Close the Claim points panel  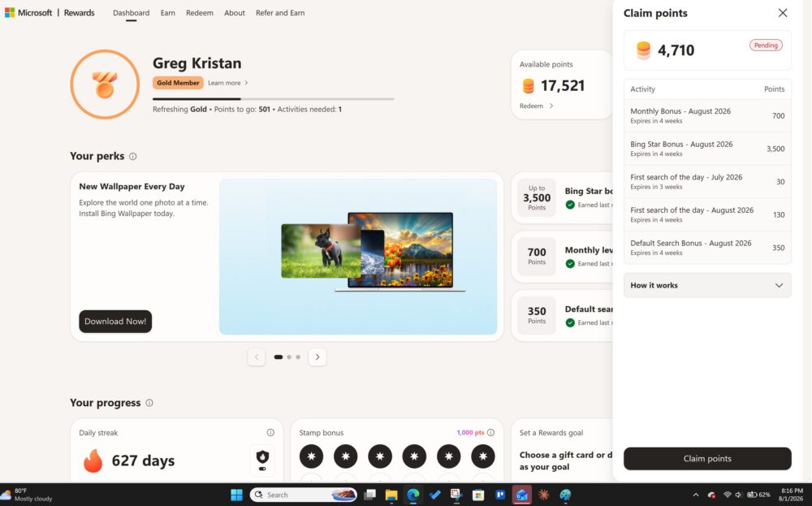pos(783,13)
